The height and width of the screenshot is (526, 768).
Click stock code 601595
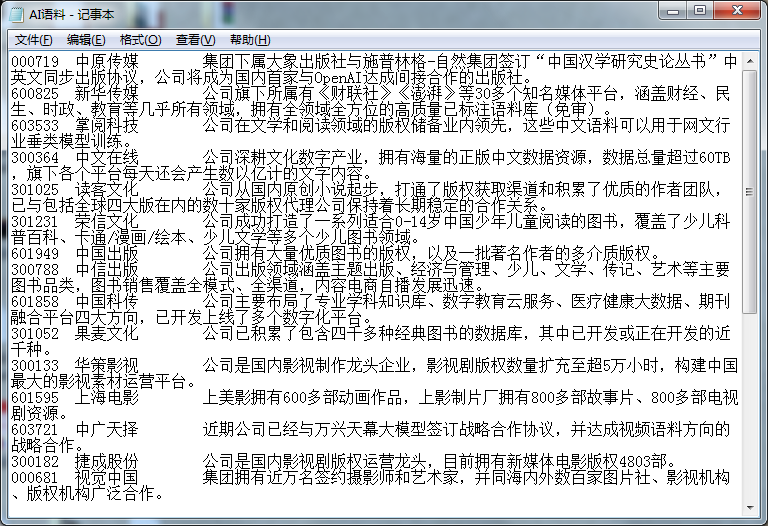(35, 398)
